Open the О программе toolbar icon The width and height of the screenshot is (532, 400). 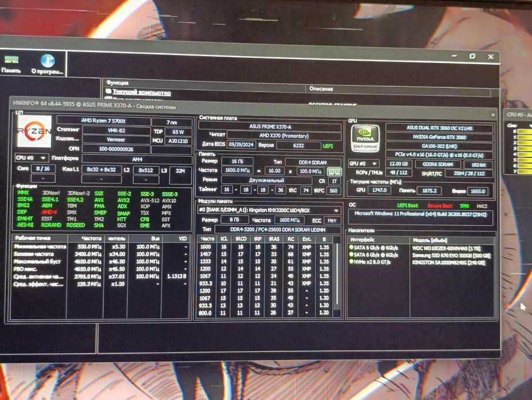click(47, 65)
